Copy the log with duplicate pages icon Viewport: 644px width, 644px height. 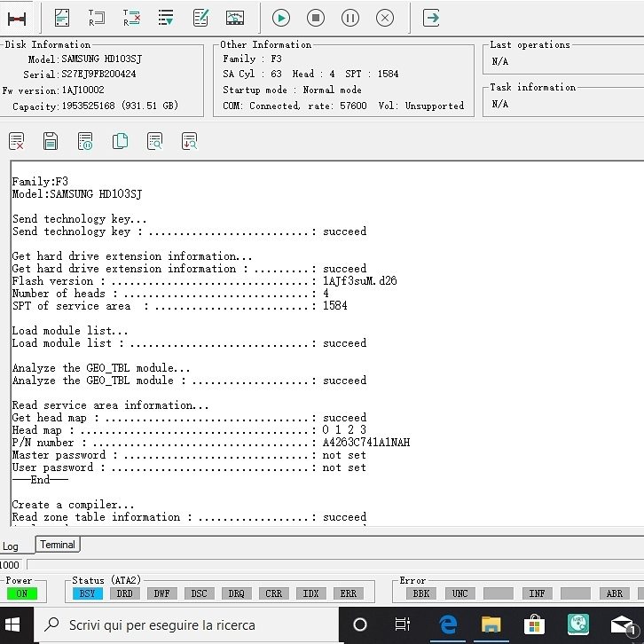pos(120,141)
